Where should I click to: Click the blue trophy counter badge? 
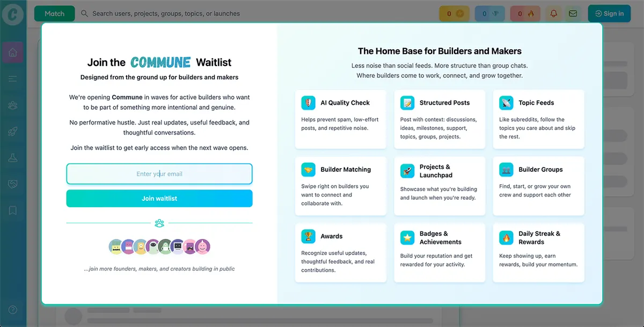point(490,13)
